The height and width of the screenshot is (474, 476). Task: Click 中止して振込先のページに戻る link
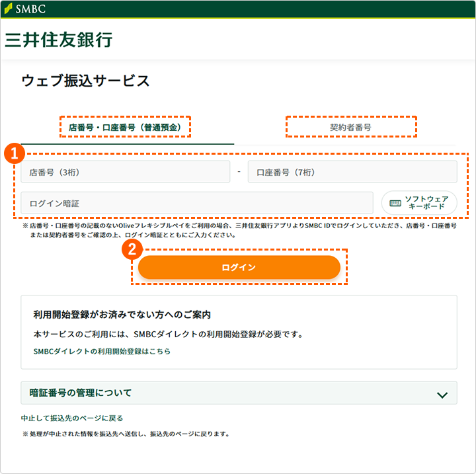click(72, 418)
